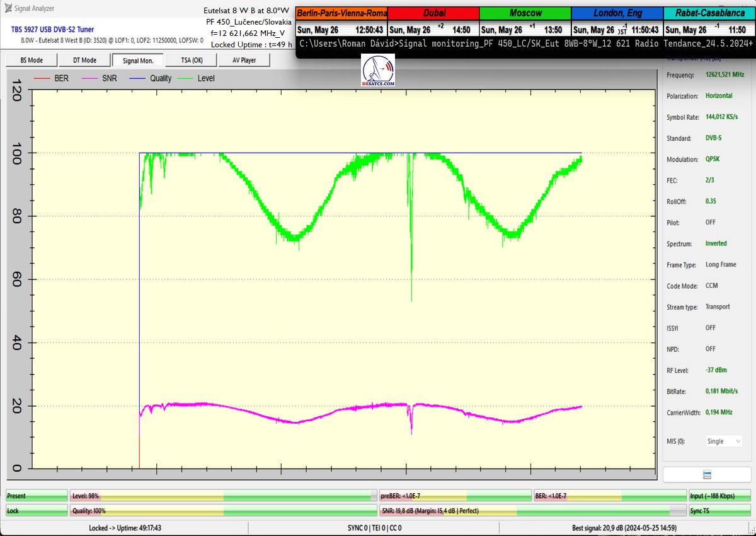
Task: Click the Sync TS status indicator
Action: pyautogui.click(x=719, y=511)
